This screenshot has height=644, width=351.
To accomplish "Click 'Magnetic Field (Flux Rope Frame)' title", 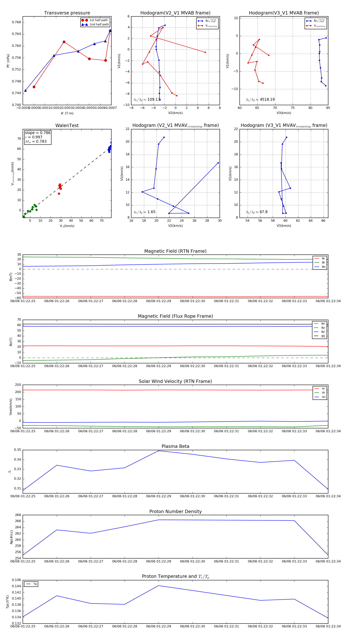I will 175,316.
